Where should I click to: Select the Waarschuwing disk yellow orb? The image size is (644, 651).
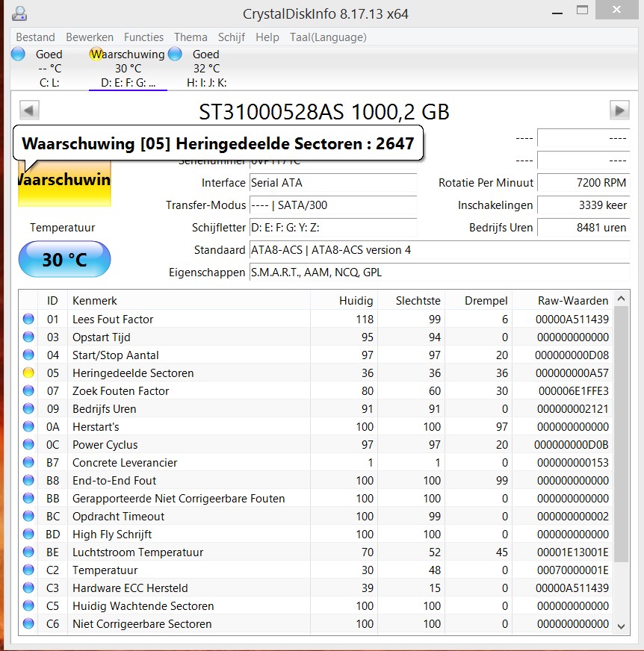(x=96, y=54)
